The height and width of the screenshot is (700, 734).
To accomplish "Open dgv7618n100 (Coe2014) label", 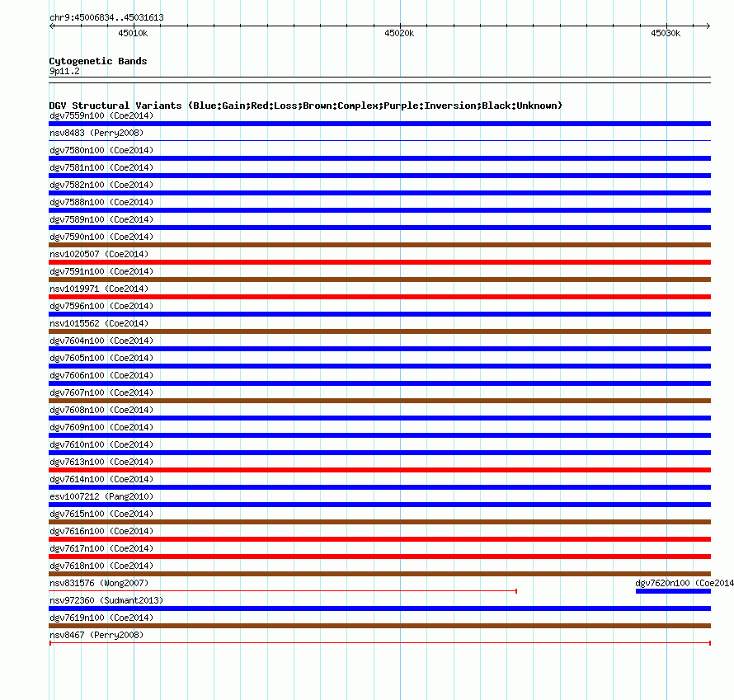I will [x=101, y=566].
